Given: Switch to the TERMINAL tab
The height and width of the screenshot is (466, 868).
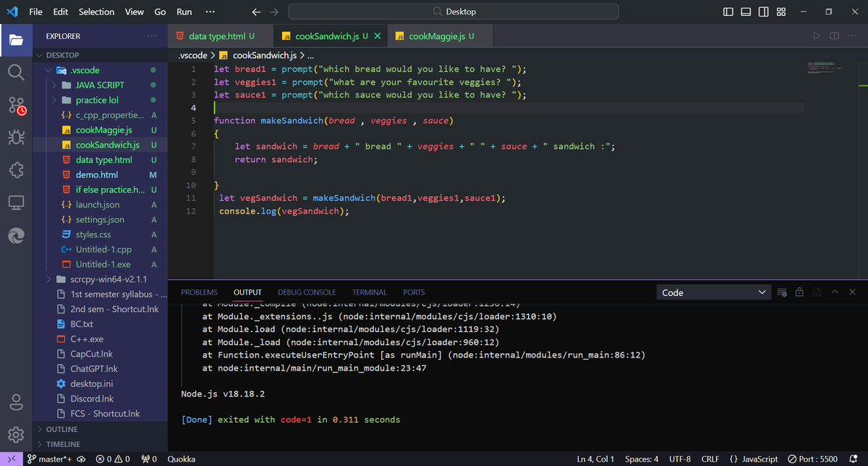Looking at the screenshot, I should pos(370,292).
